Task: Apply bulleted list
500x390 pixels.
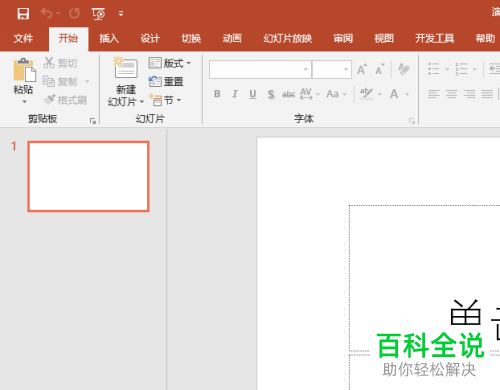Action: [433, 69]
